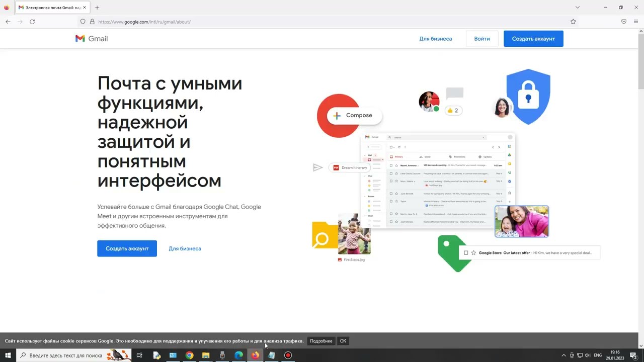The image size is (644, 362).
Task: Accept cookies with the OK button
Action: [343, 341]
